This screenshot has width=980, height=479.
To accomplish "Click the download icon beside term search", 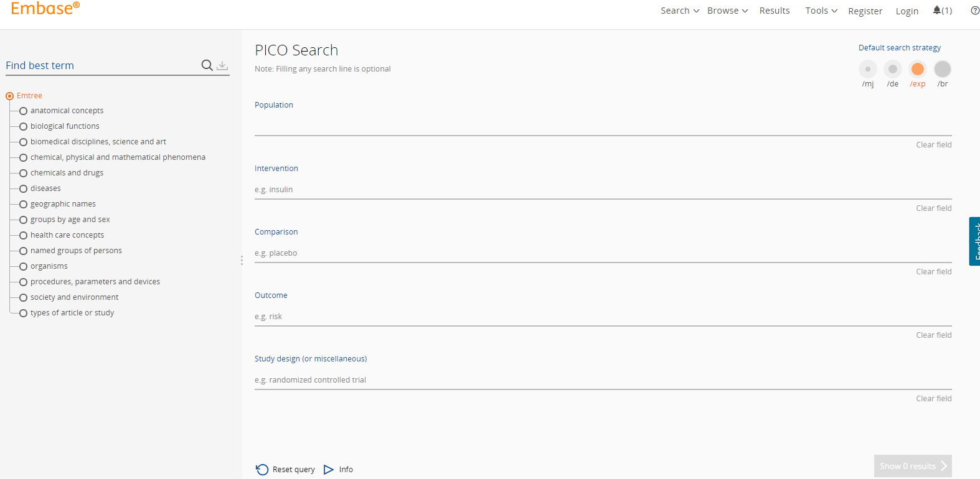I will click(x=222, y=65).
